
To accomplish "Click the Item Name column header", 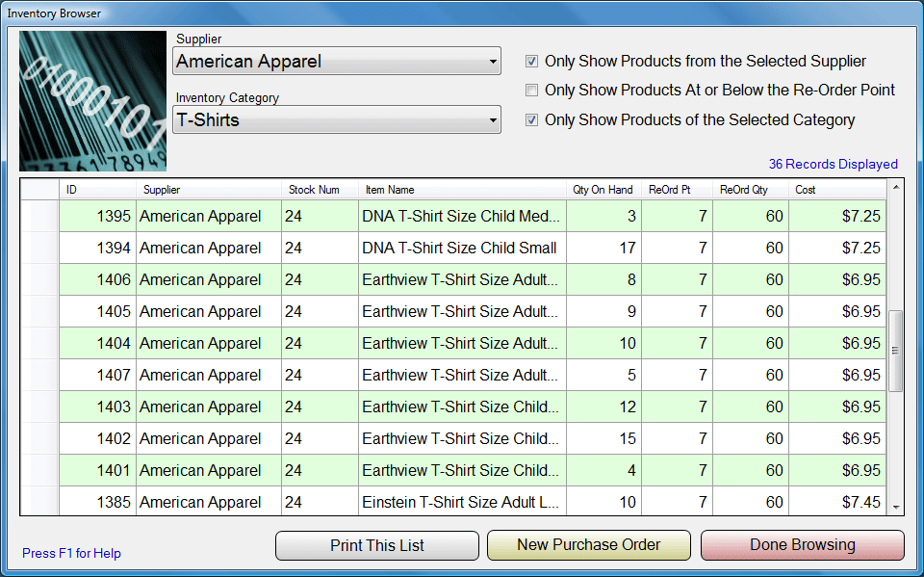I will [462, 190].
